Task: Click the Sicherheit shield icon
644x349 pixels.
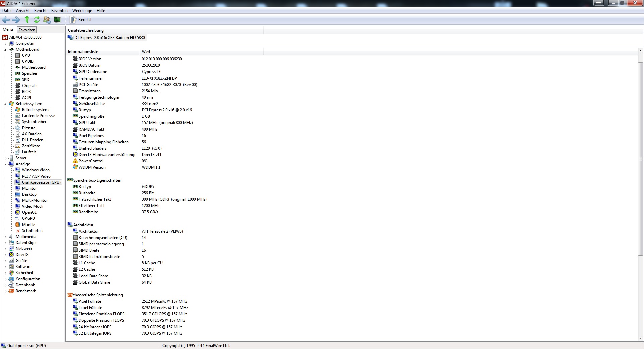Action: click(x=11, y=273)
